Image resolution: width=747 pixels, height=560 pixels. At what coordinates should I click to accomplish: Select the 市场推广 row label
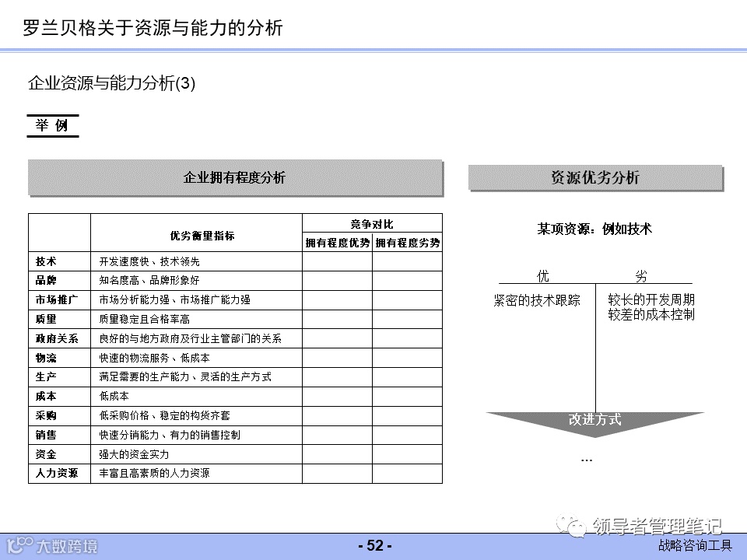[x=57, y=299]
